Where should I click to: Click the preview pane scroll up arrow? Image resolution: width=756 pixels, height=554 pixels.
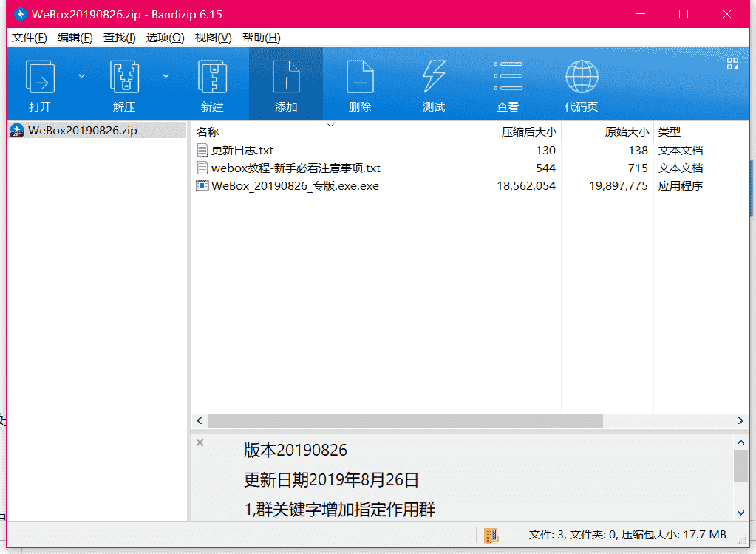tap(740, 442)
